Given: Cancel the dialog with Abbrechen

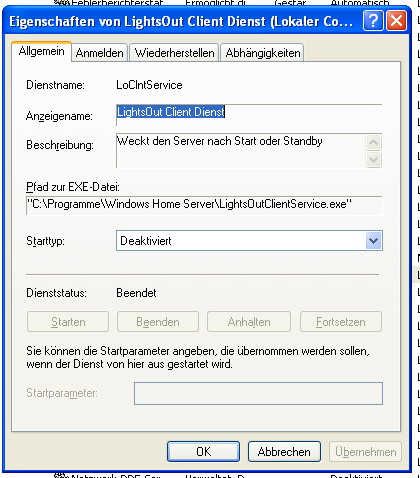Looking at the screenshot, I should 284,452.
